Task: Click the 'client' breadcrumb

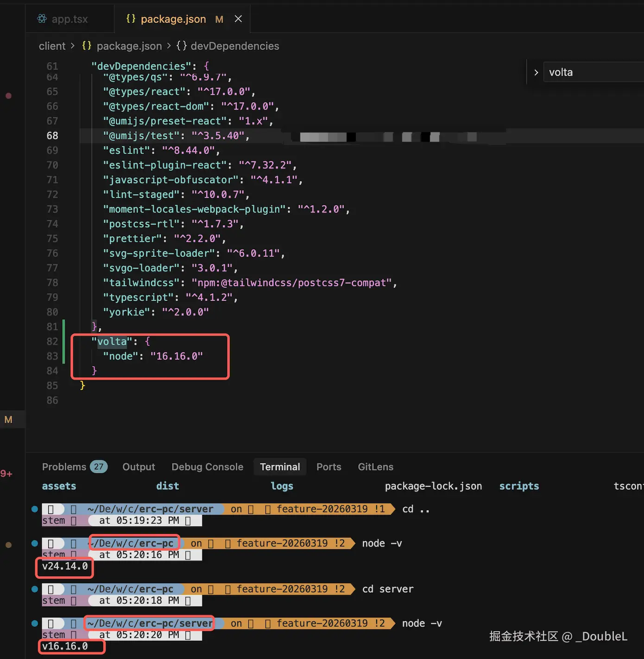Action: click(52, 46)
